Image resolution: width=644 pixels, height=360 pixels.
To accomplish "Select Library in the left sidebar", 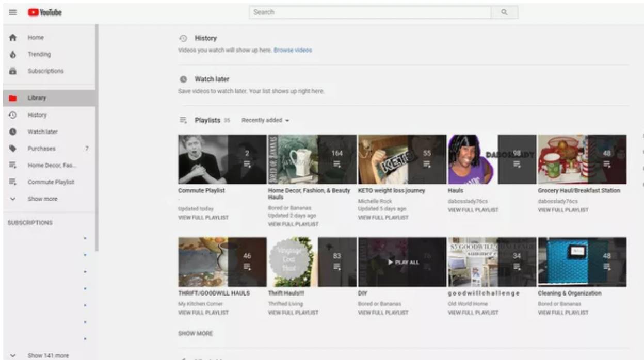I will click(37, 98).
